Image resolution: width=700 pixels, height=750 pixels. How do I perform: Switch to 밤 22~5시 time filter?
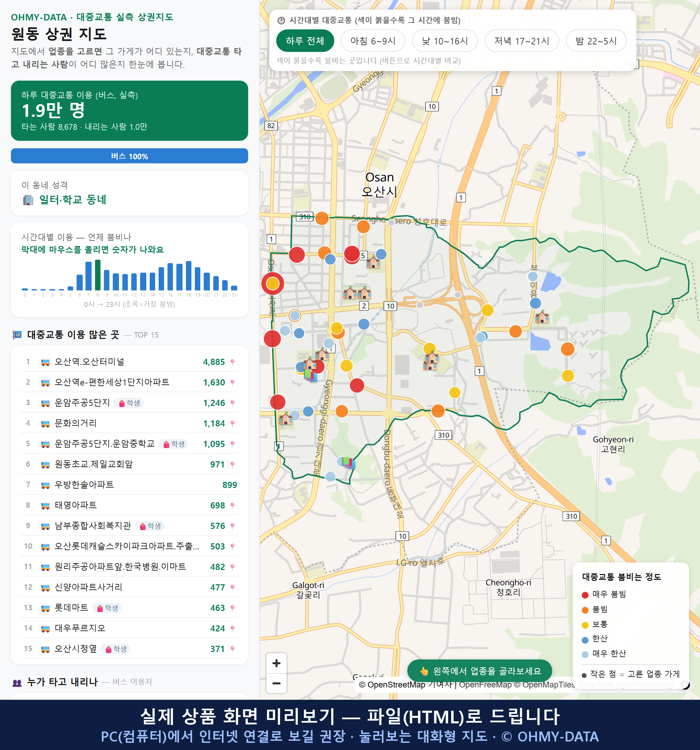tap(596, 41)
